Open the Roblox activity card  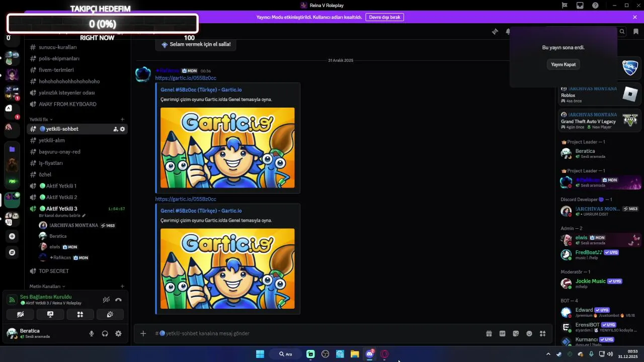[600, 95]
